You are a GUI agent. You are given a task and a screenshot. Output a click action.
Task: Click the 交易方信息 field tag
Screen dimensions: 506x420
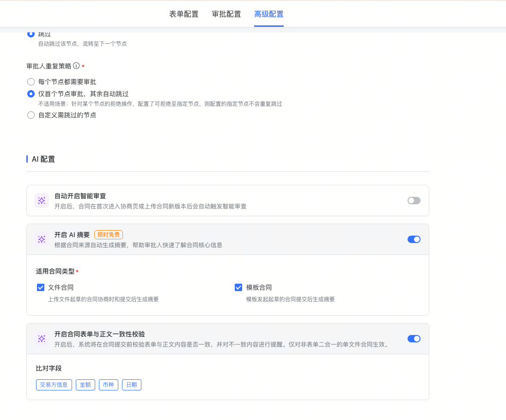coord(54,385)
